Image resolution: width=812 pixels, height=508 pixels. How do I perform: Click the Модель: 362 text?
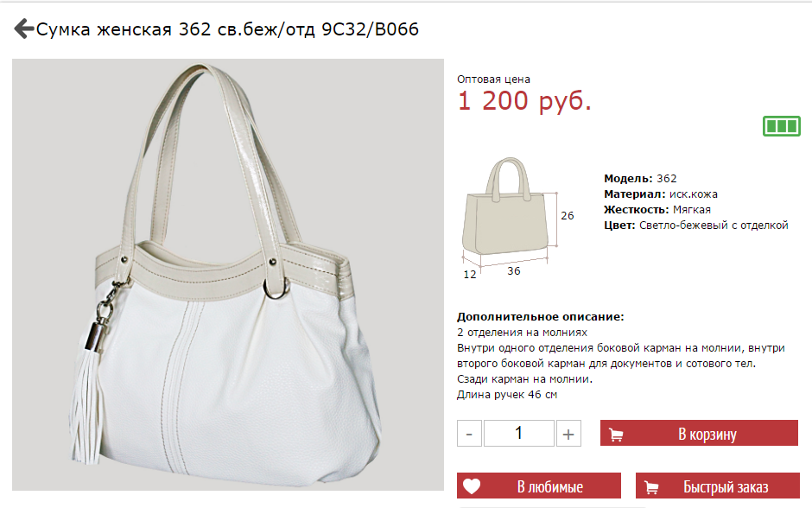(640, 179)
